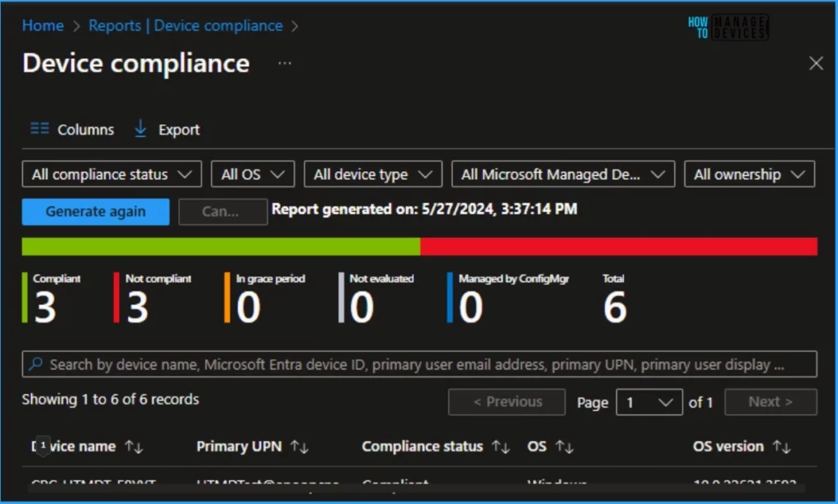Open the Page number dropdown
Screen dimensions: 838x504
click(x=649, y=402)
